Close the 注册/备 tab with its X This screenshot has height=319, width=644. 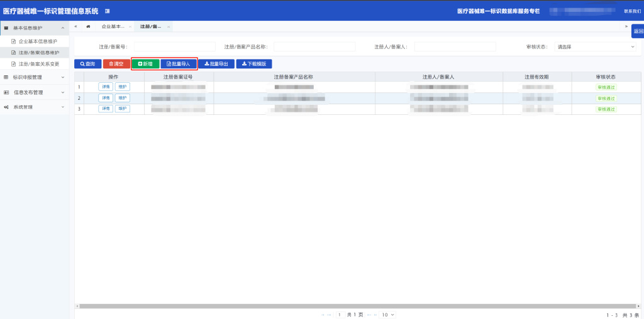[169, 27]
